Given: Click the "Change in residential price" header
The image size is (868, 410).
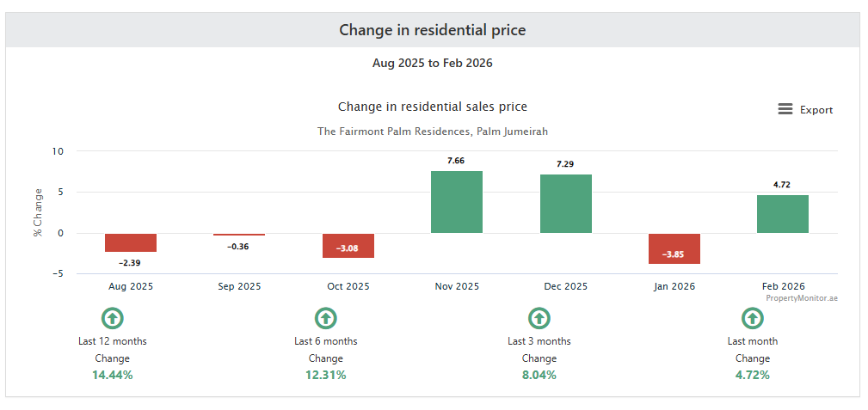Looking at the screenshot, I should [432, 30].
